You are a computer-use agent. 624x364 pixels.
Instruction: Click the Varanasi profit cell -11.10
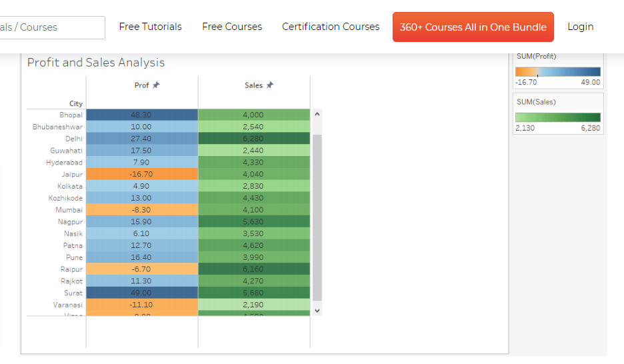[142, 305]
